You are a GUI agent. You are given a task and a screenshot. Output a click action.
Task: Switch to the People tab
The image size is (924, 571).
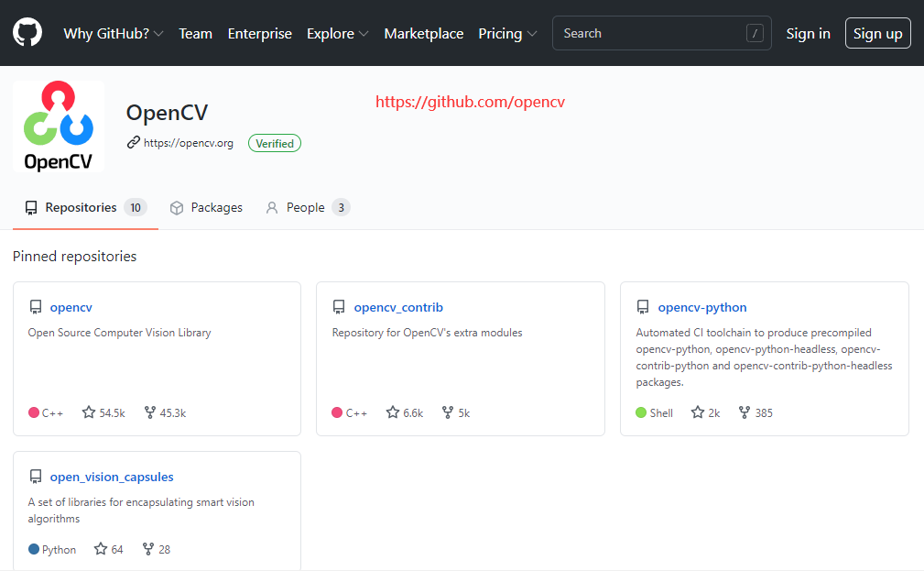tap(308, 208)
